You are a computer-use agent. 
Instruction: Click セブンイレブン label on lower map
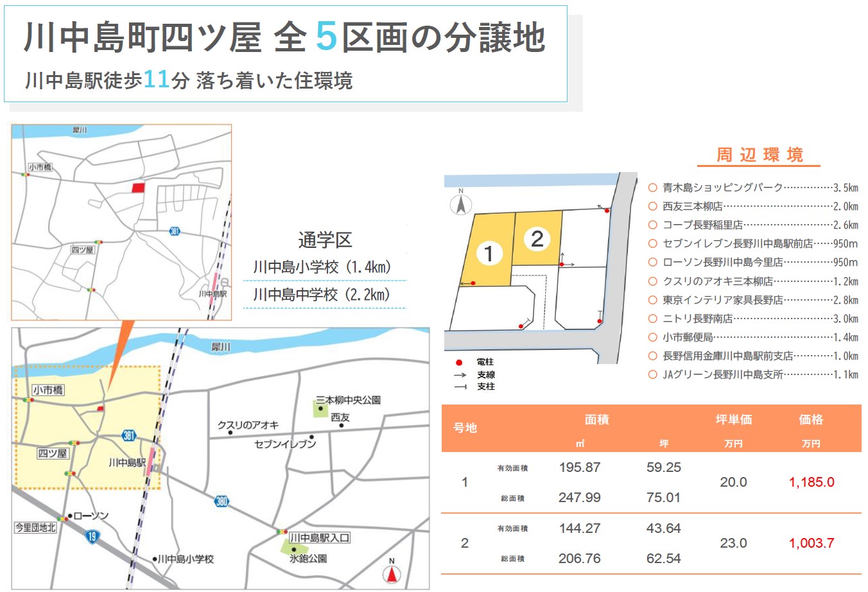click(285, 443)
